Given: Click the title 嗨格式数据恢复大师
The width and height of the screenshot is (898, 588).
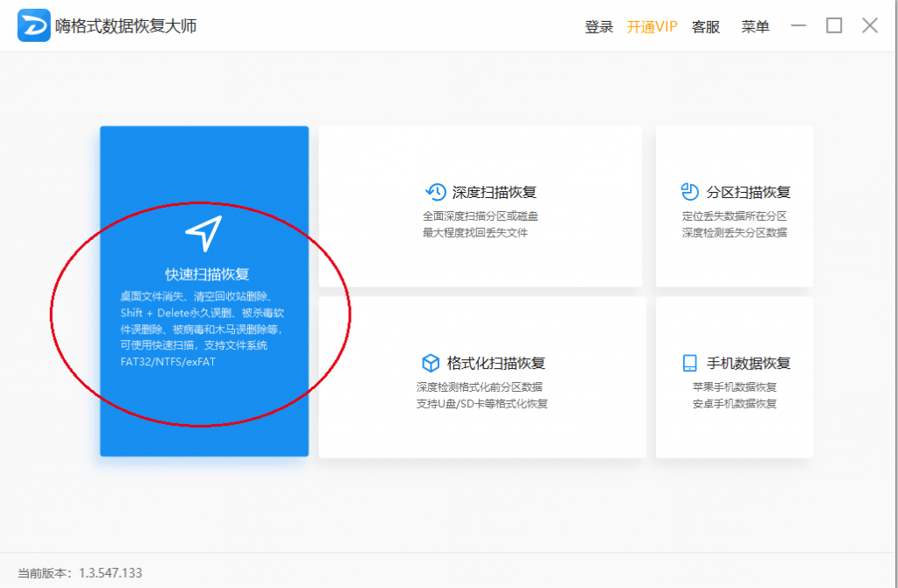Looking at the screenshot, I should click(126, 25).
